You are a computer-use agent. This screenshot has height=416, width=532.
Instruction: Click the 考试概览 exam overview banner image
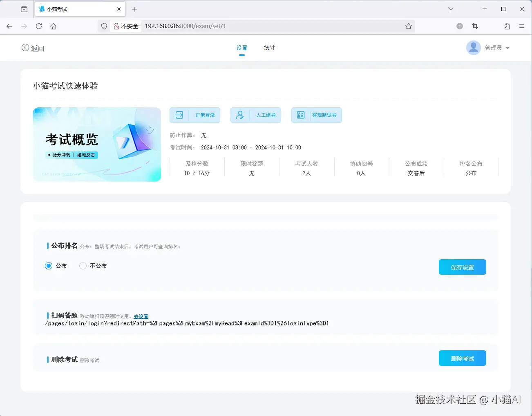97,145
